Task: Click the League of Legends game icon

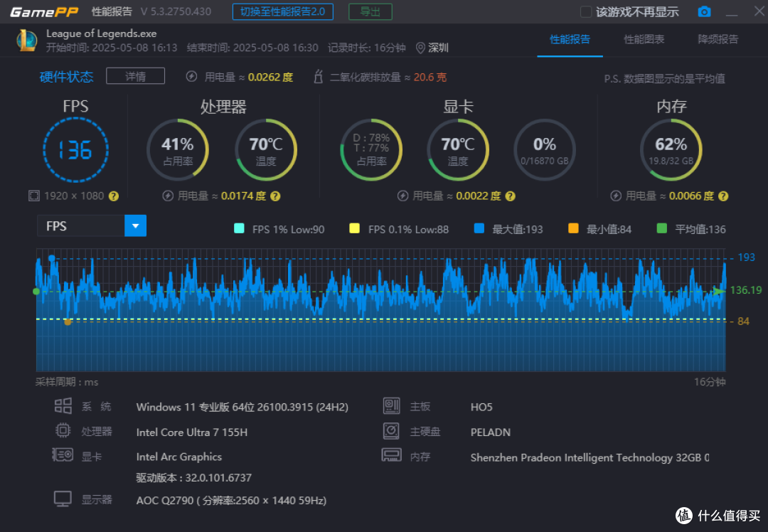Action: click(x=27, y=40)
